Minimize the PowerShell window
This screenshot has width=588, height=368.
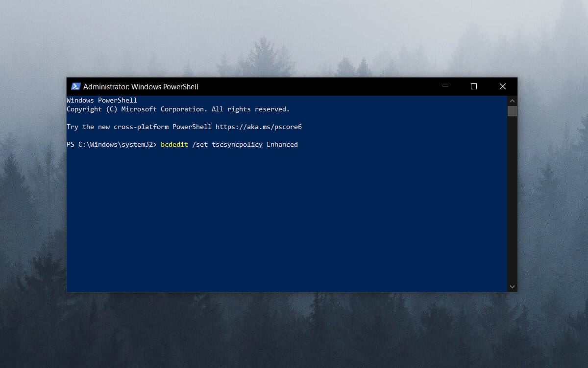point(445,86)
